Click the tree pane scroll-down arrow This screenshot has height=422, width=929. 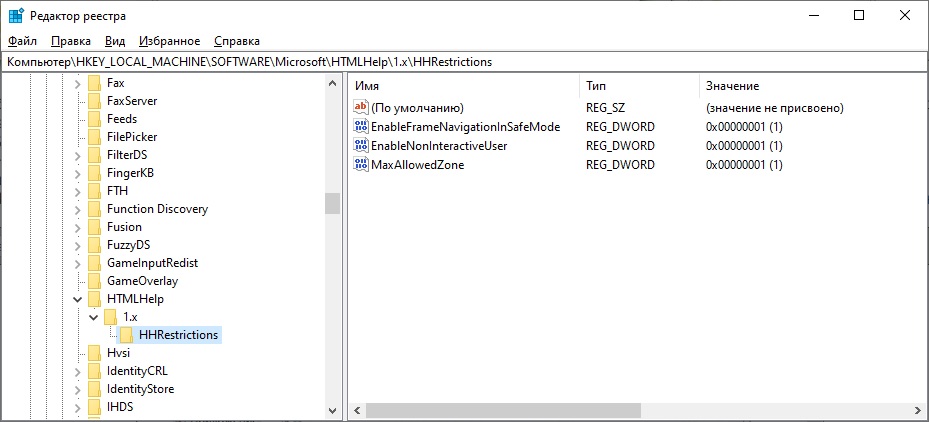tap(332, 411)
